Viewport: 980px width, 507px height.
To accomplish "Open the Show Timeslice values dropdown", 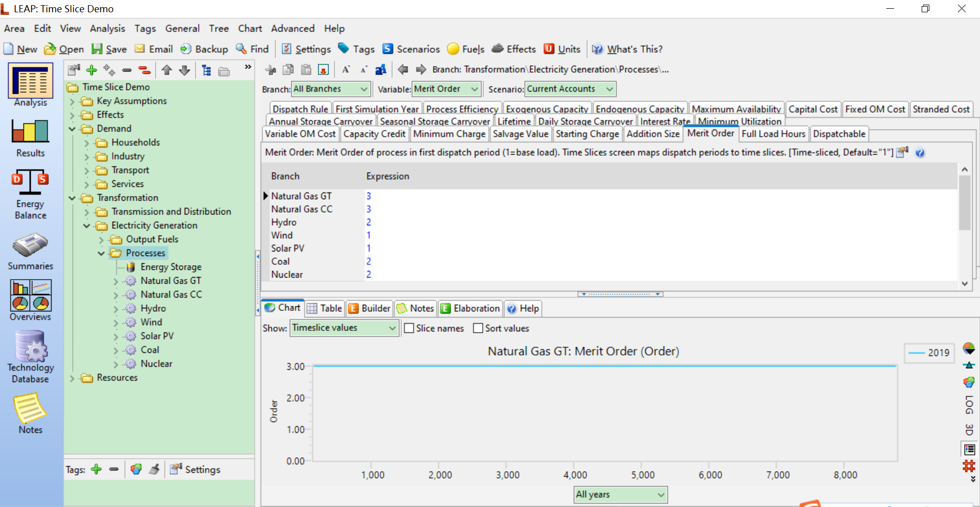I will click(344, 328).
